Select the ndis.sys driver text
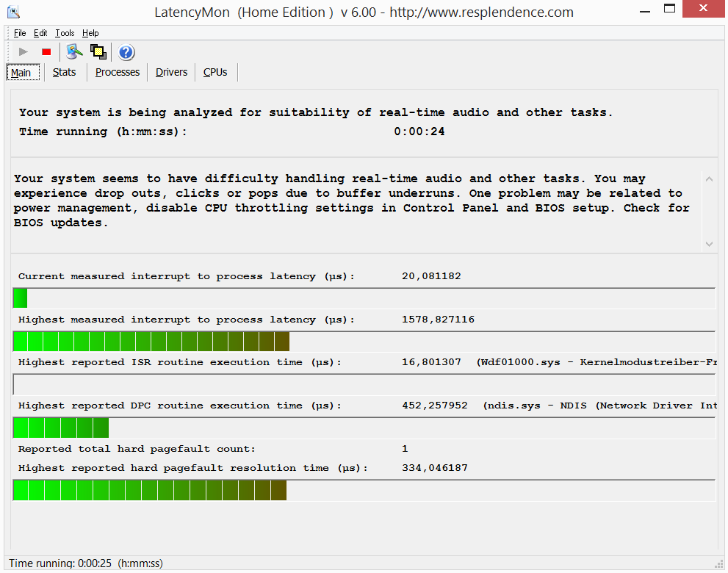The image size is (728, 573). point(600,406)
